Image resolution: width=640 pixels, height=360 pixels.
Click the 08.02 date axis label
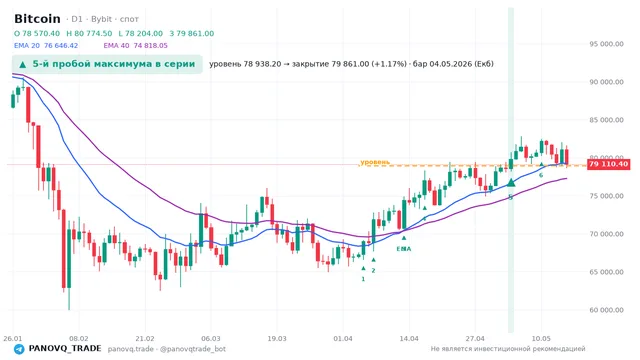click(79, 338)
